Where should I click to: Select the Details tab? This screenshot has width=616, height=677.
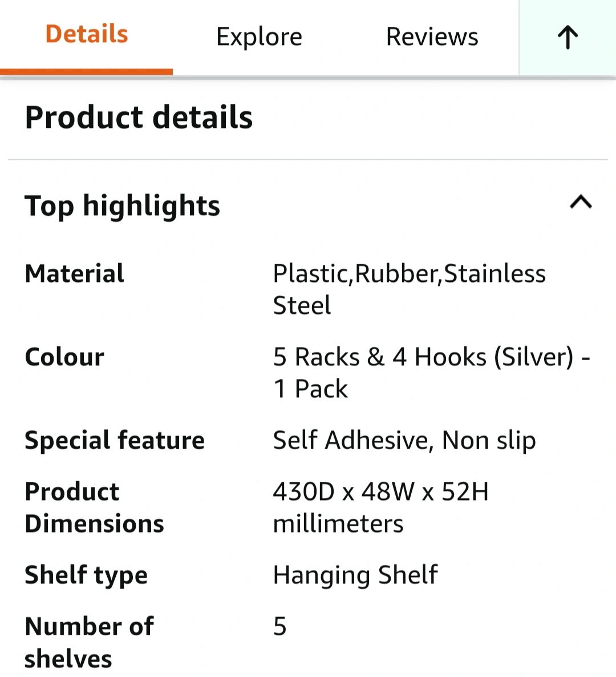(x=87, y=34)
